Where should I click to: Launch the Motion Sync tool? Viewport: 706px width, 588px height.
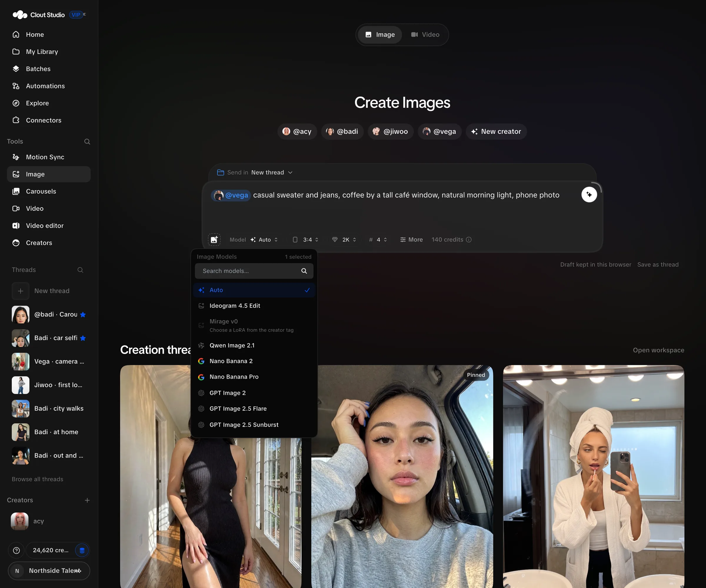point(49,157)
